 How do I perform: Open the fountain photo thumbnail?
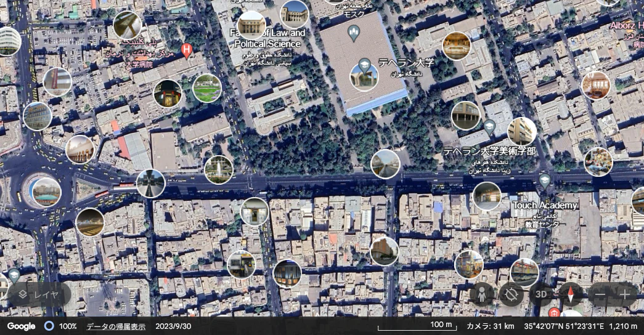point(219,169)
